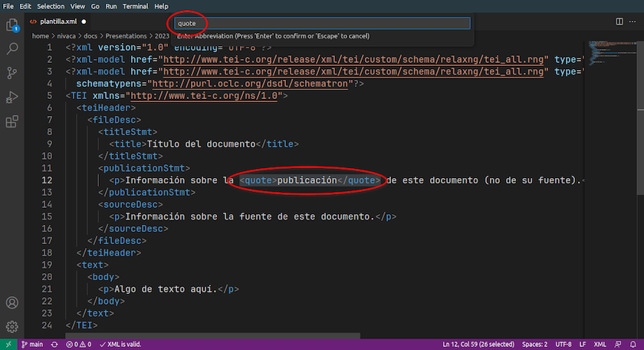Change the XML language mode
The width and height of the screenshot is (644, 350).
point(600,344)
